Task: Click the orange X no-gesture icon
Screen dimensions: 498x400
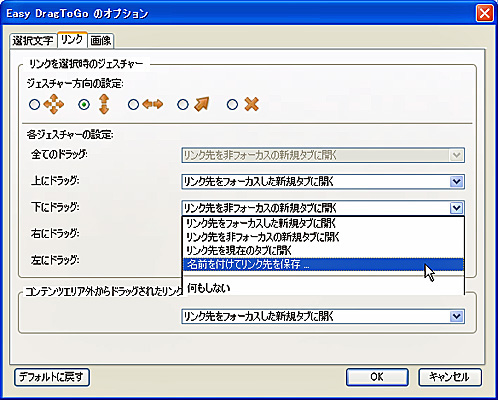Action: point(251,104)
